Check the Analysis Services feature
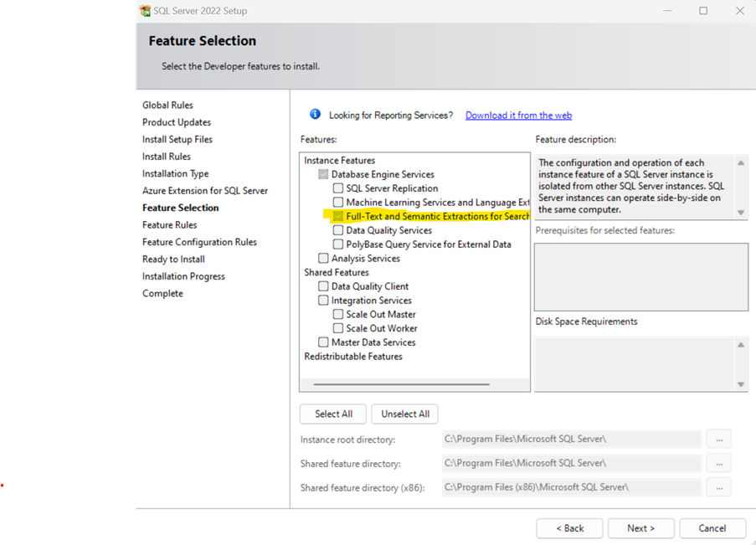The image size is (756, 545). pos(323,259)
